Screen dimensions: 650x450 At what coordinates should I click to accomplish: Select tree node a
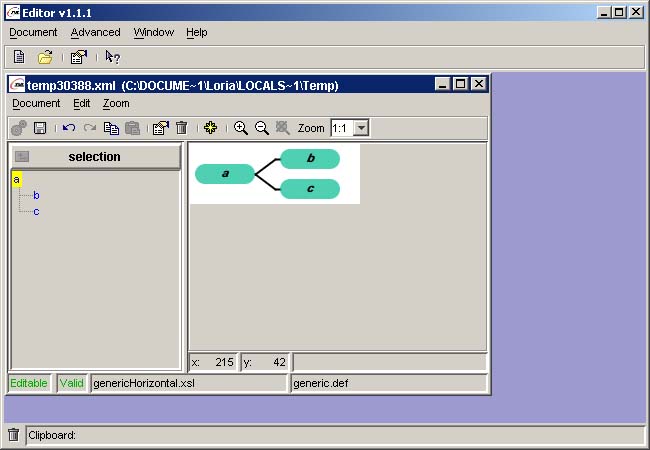click(17, 179)
